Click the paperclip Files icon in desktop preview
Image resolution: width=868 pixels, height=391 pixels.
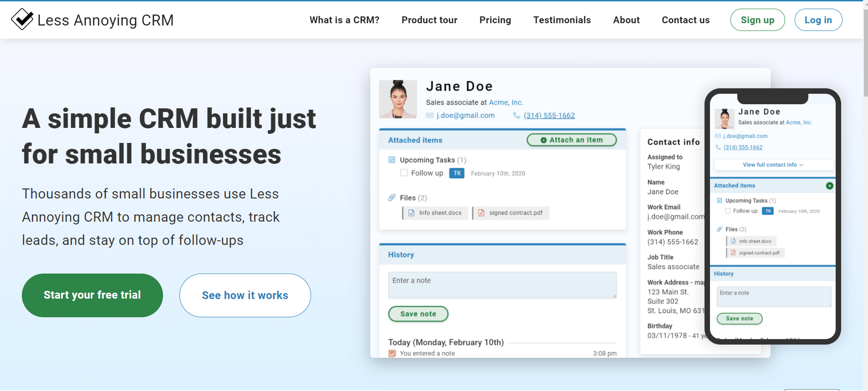coord(392,198)
